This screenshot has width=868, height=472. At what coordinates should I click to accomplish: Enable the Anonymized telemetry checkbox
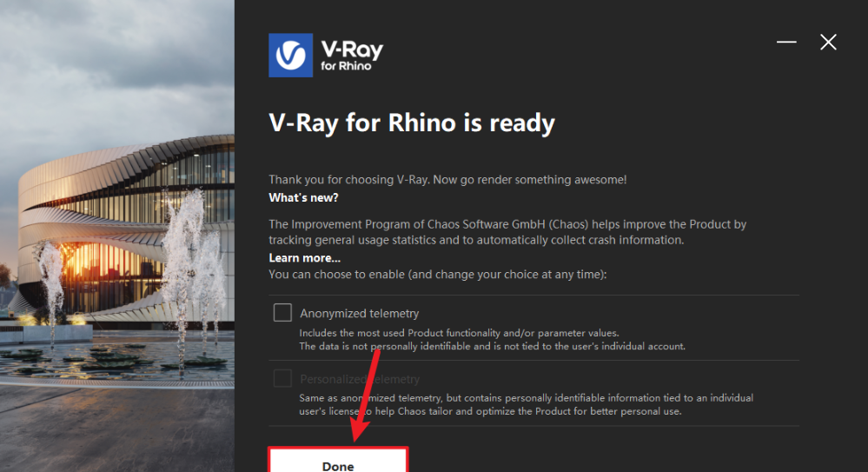coord(282,312)
